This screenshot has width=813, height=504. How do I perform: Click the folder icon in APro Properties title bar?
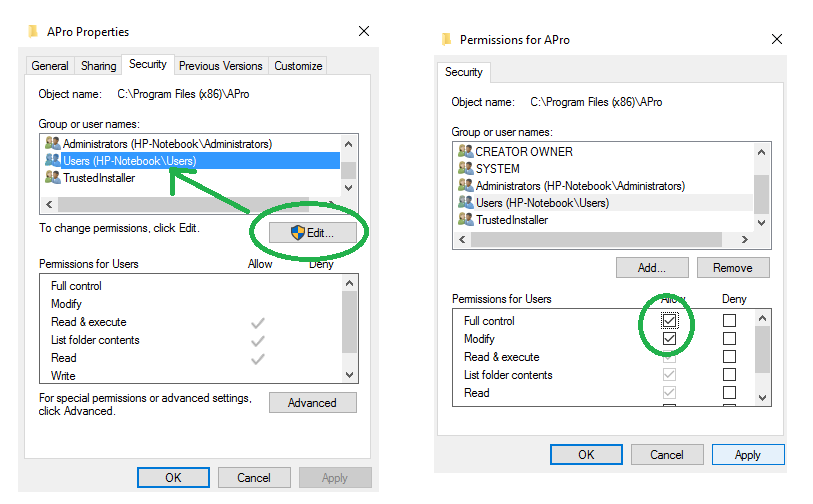pyautogui.click(x=33, y=32)
